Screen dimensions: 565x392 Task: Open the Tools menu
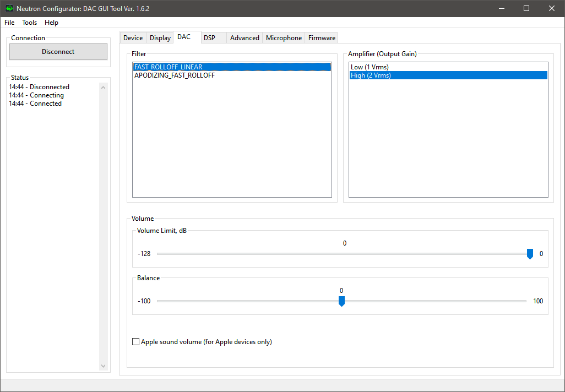(30, 23)
